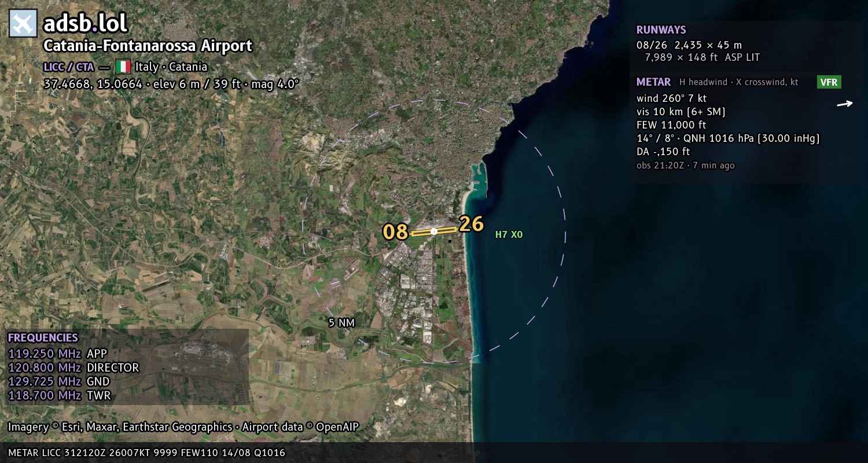Select the green VFR flight category badge
Screen dimensions: 868x463
click(x=829, y=82)
